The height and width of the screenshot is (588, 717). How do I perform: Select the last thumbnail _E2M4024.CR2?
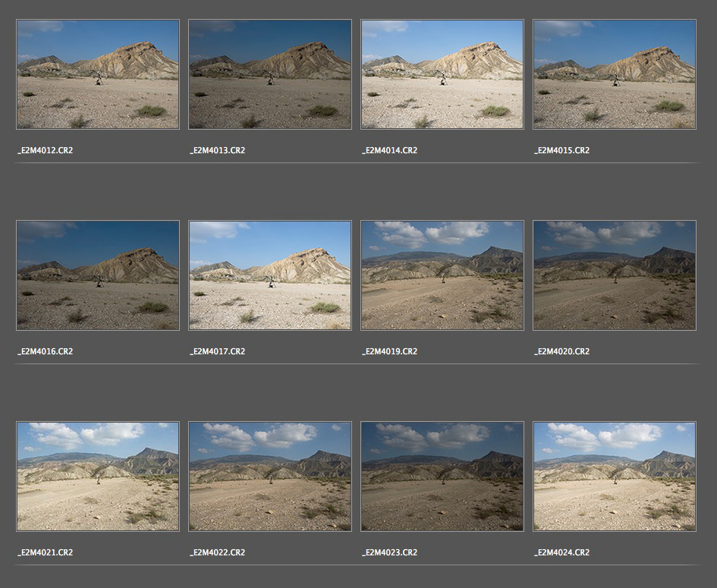click(615, 476)
